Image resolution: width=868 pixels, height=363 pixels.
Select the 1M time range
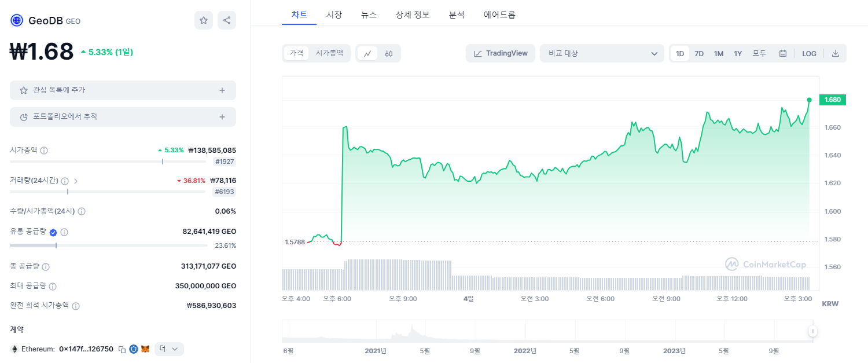pyautogui.click(x=719, y=53)
